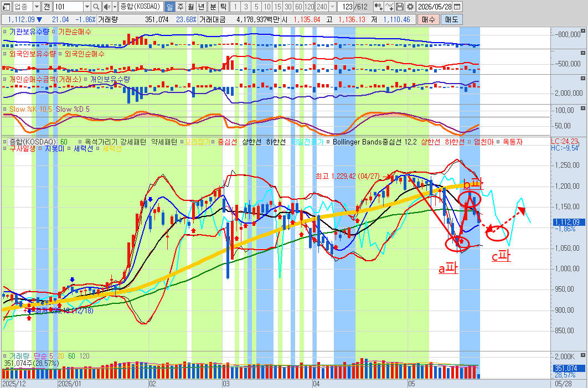Select the 5 minute interval button

(256, 7)
